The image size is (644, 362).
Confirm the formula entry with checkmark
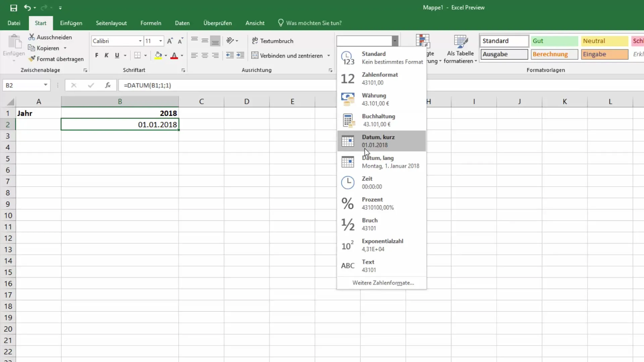(x=91, y=85)
